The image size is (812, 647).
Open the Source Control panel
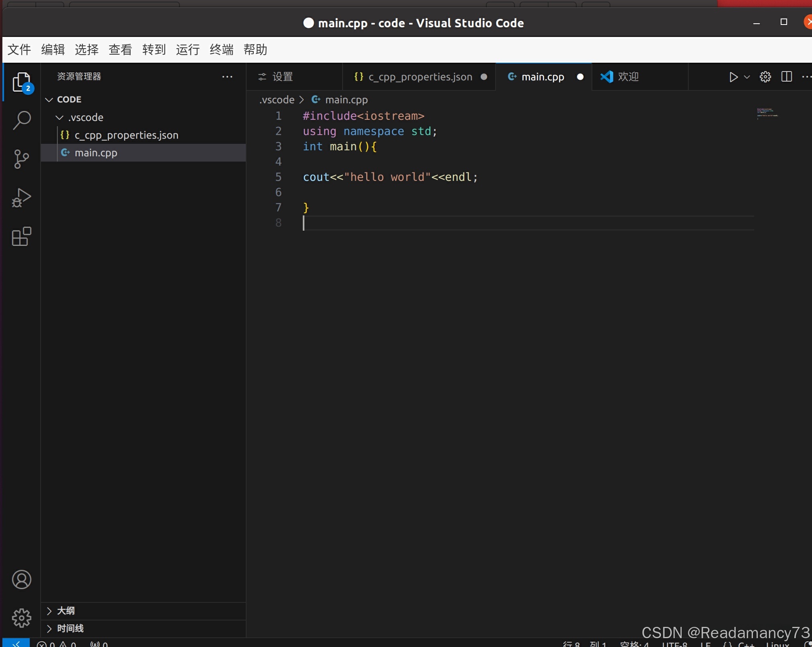coord(22,159)
